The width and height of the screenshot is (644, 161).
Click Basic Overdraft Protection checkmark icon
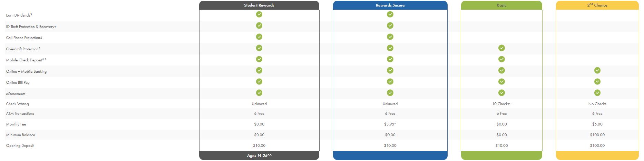501,48
